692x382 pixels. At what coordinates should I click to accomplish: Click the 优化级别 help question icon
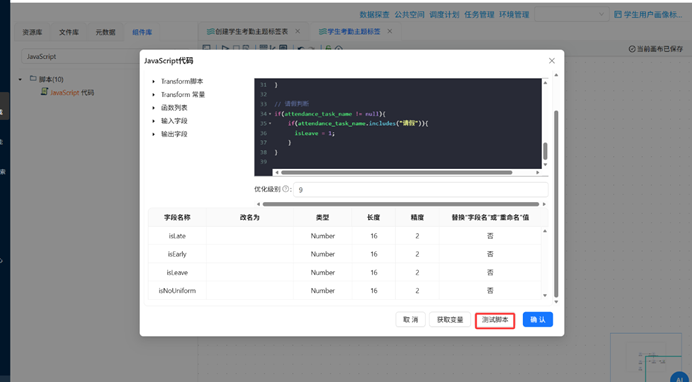[x=286, y=189]
